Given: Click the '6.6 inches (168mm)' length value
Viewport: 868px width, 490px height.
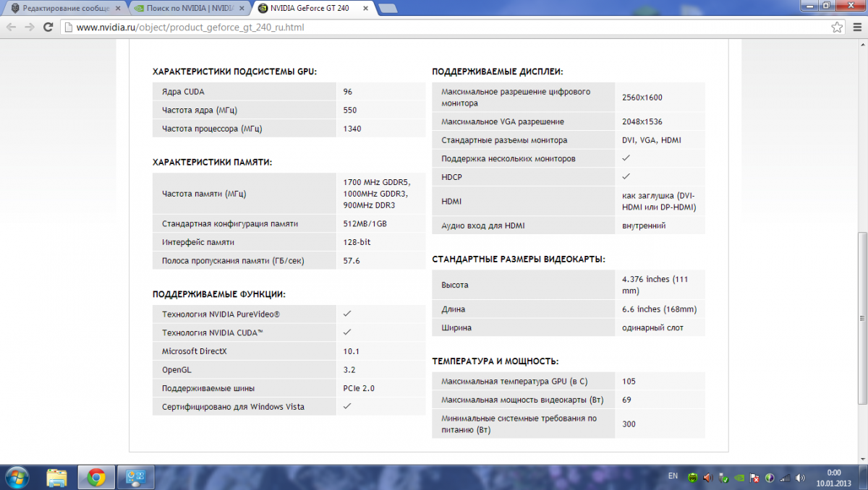Looking at the screenshot, I should click(659, 309).
